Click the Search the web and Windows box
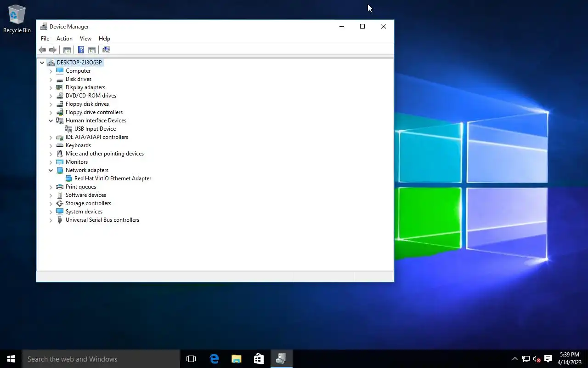588x368 pixels. (x=101, y=359)
